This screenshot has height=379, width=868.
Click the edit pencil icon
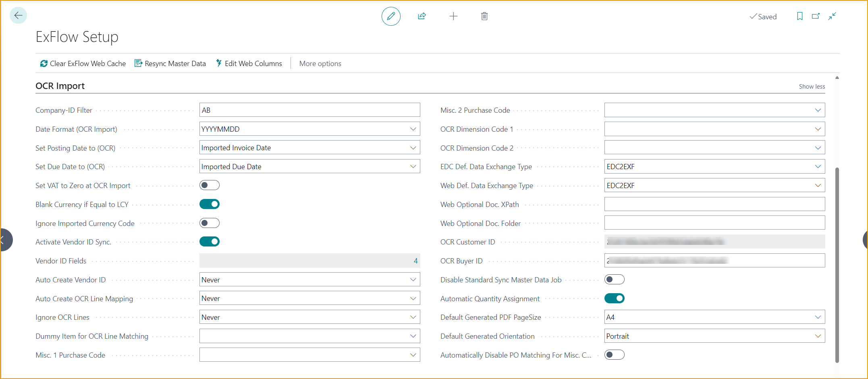(391, 16)
